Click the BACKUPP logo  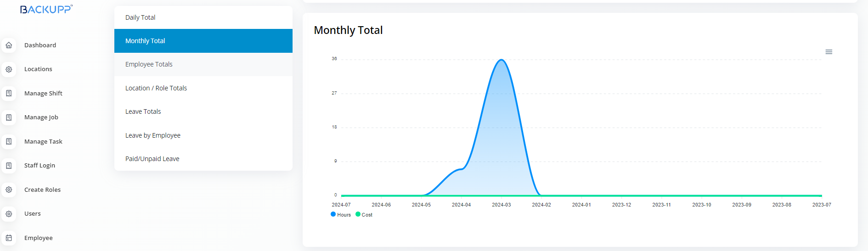point(46,9)
